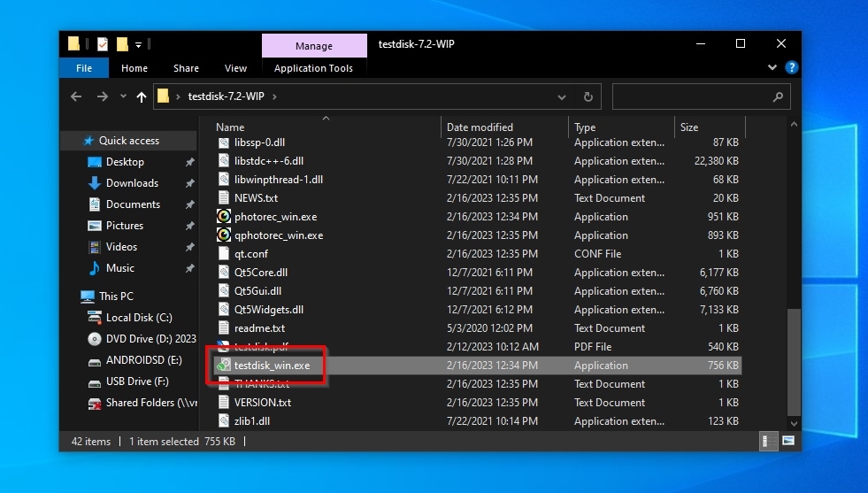
Task: Open the File menu
Action: pos(84,68)
